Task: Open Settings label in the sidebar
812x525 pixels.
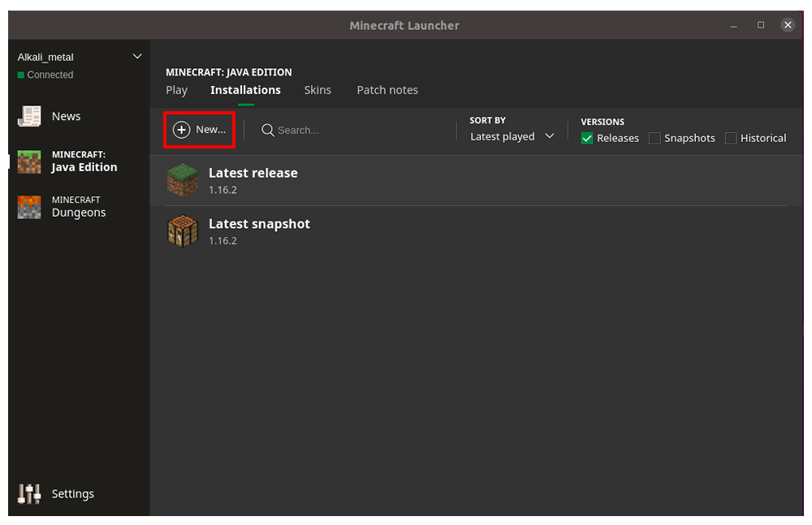Action: click(x=73, y=494)
